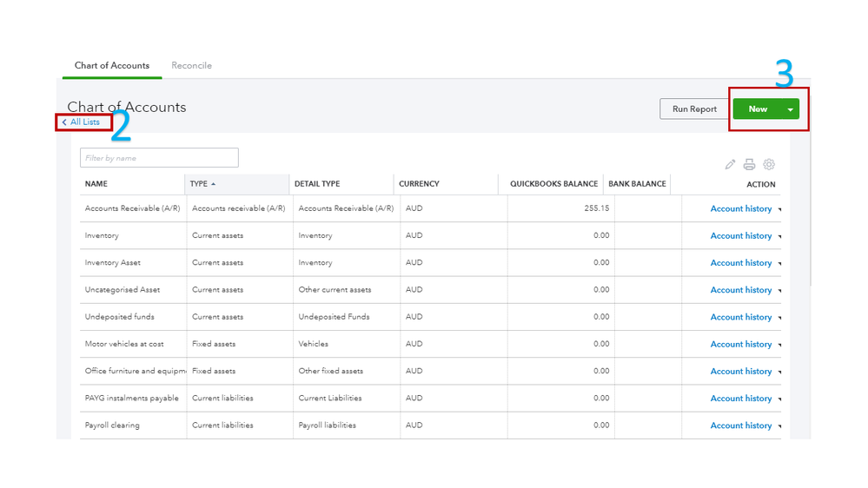Open the table settings gear icon
This screenshot has width=868, height=488.
tap(768, 164)
